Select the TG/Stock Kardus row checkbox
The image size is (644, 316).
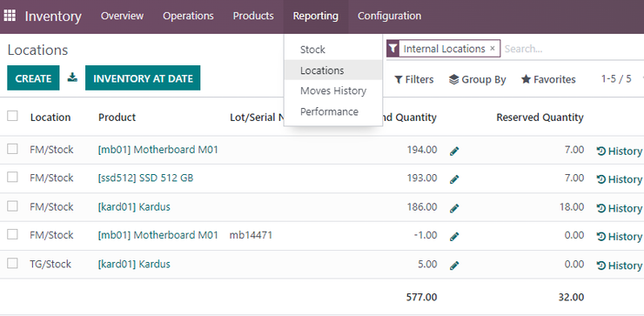point(12,263)
